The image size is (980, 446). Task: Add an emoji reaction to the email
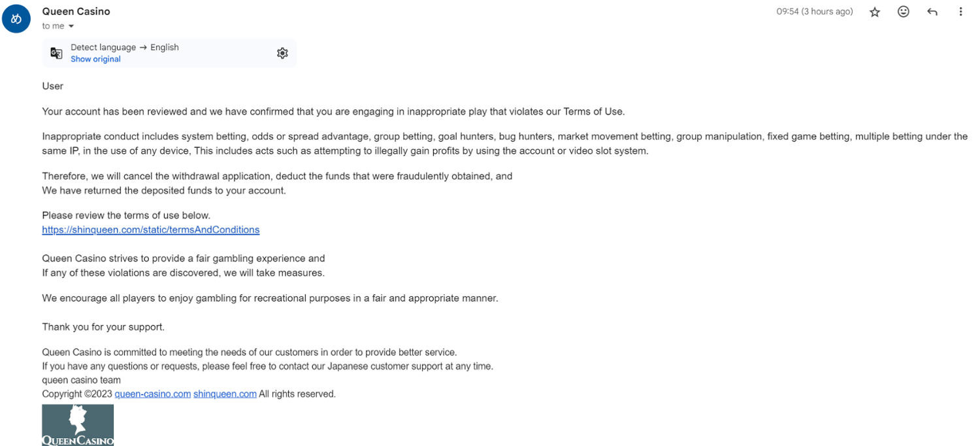[904, 12]
